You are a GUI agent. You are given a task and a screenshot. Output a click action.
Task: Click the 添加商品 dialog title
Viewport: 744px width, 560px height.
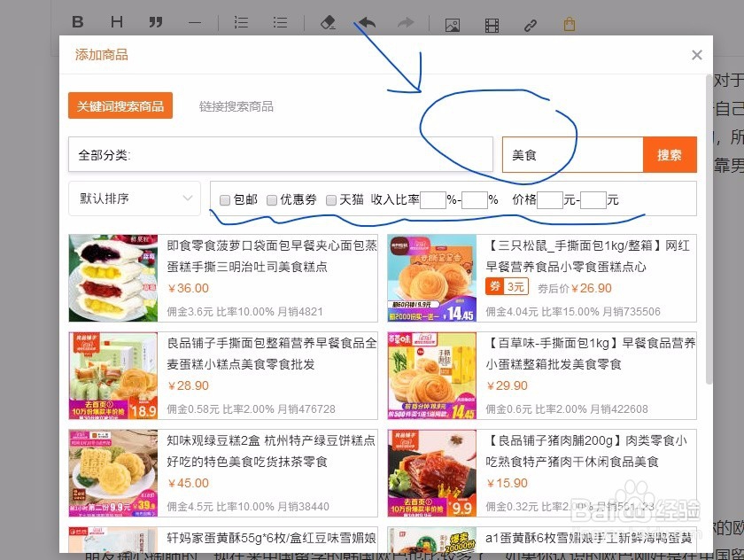[x=102, y=55]
